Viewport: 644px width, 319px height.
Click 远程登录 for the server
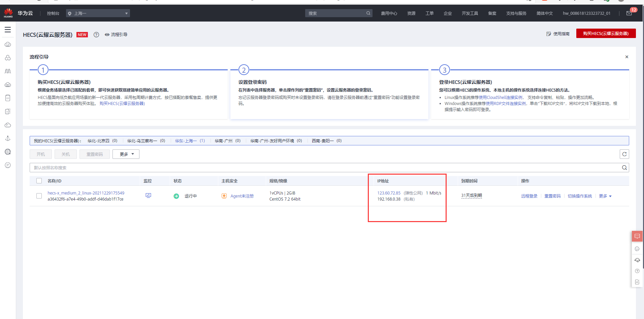click(x=529, y=196)
